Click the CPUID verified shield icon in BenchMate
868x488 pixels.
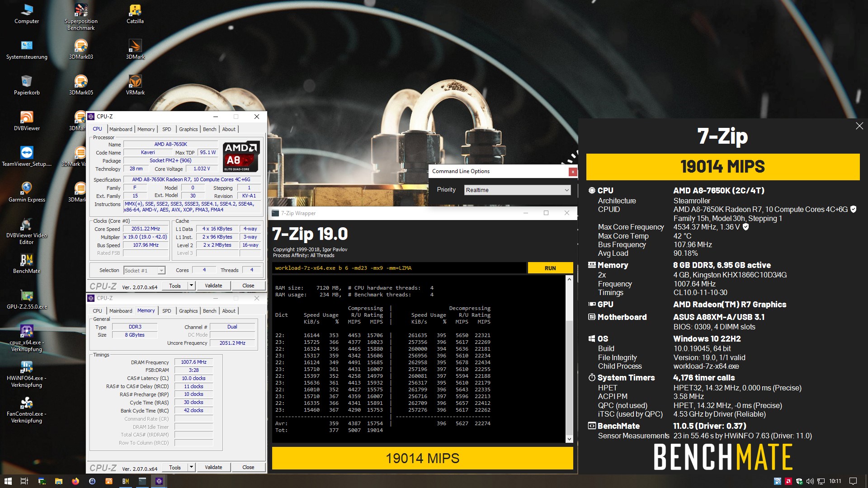pyautogui.click(x=853, y=209)
